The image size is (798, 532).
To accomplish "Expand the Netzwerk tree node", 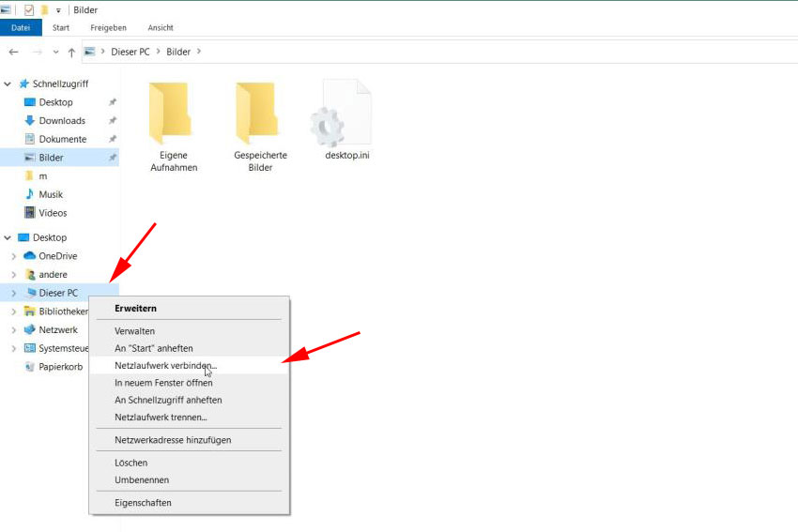I will click(13, 330).
